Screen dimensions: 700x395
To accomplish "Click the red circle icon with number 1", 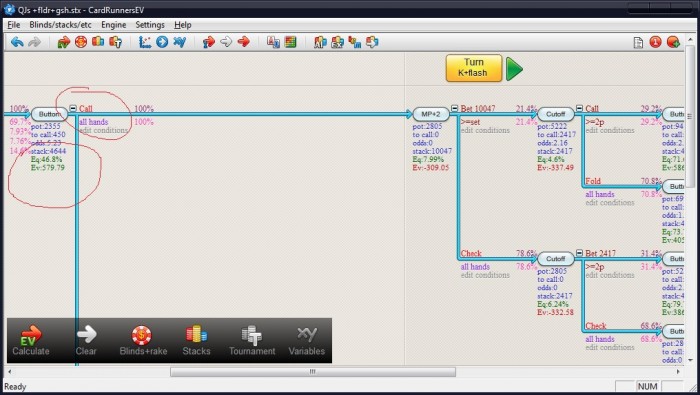I will pos(655,42).
